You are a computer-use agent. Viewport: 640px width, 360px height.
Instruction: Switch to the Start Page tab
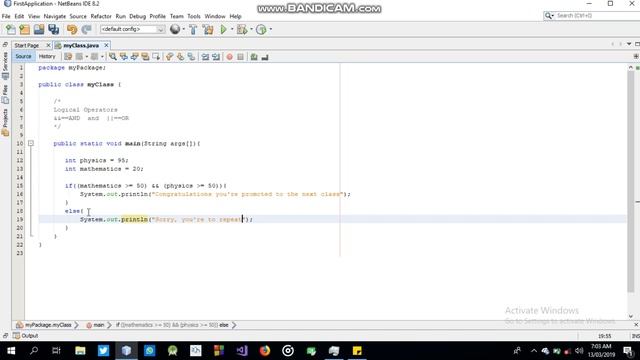click(x=27, y=45)
